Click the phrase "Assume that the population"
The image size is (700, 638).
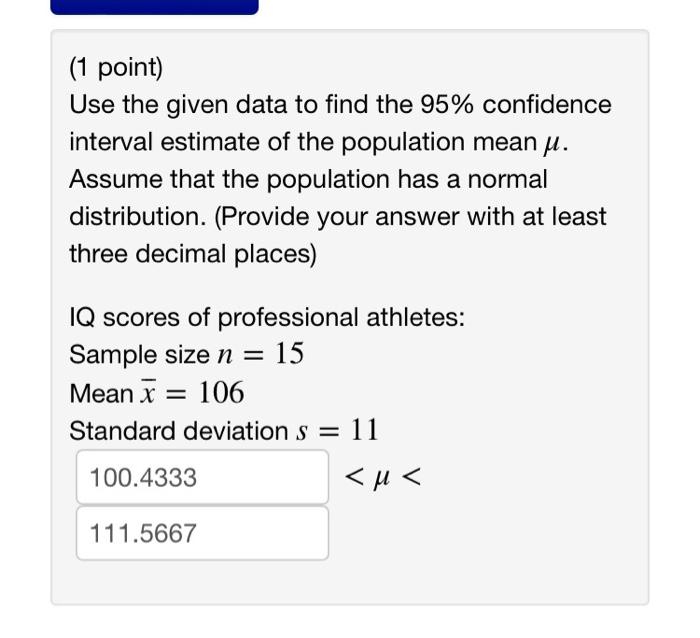click(x=229, y=180)
